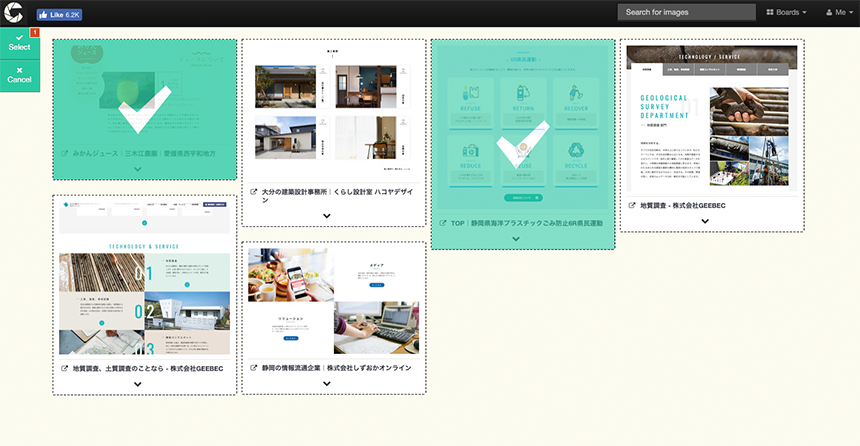Click external link icon beside TOP｜静岡県海洋プラスチック title
Screen dimensions: 860x446
(442, 223)
